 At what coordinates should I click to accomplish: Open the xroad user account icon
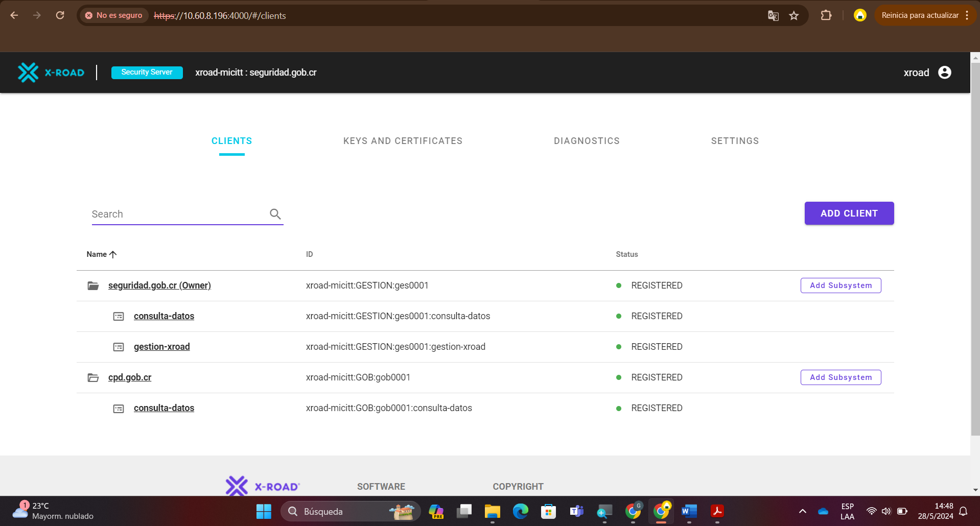pyautogui.click(x=944, y=73)
